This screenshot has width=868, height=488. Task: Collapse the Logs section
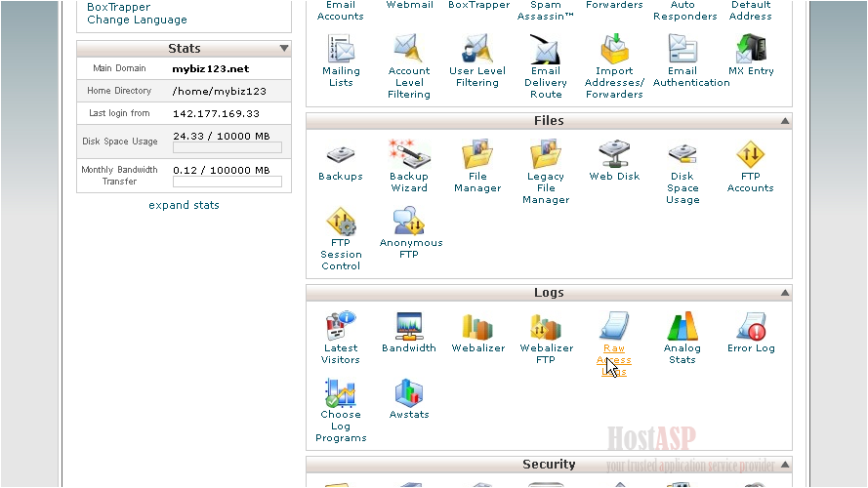point(784,293)
